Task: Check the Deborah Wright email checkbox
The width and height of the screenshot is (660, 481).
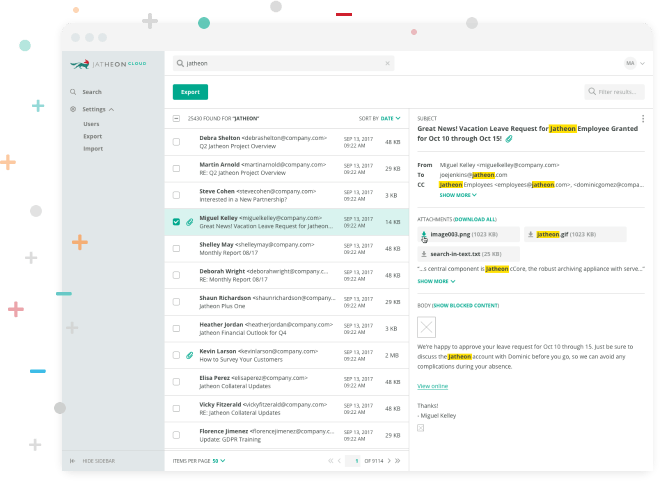Action: 176,275
